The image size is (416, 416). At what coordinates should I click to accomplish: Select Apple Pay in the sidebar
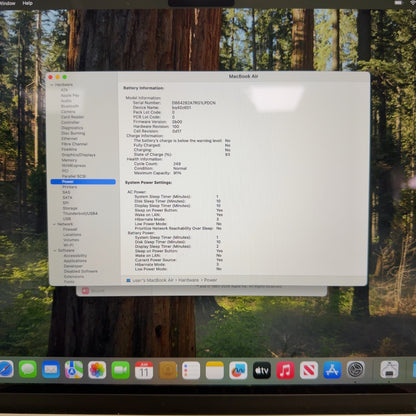(x=70, y=95)
